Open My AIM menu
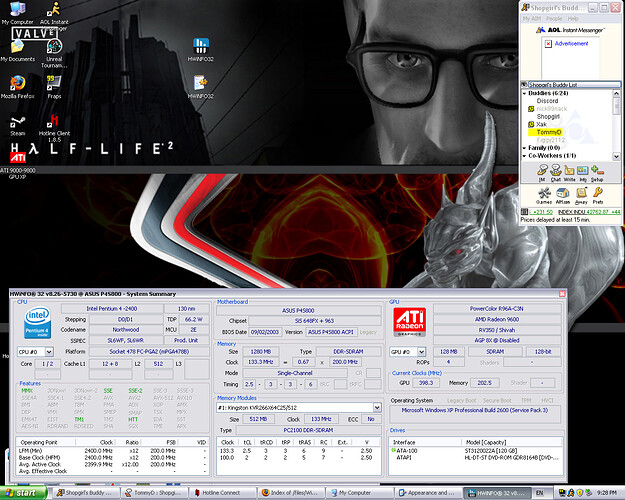 pyautogui.click(x=532, y=19)
